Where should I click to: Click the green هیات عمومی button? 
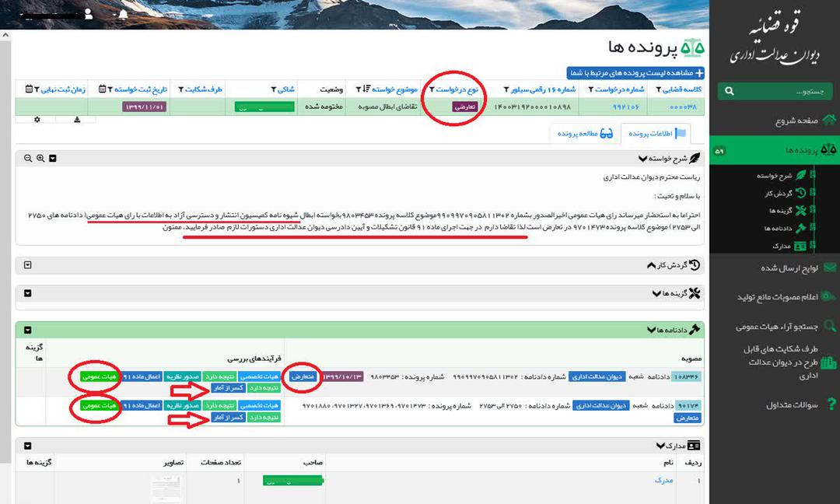[x=98, y=376]
